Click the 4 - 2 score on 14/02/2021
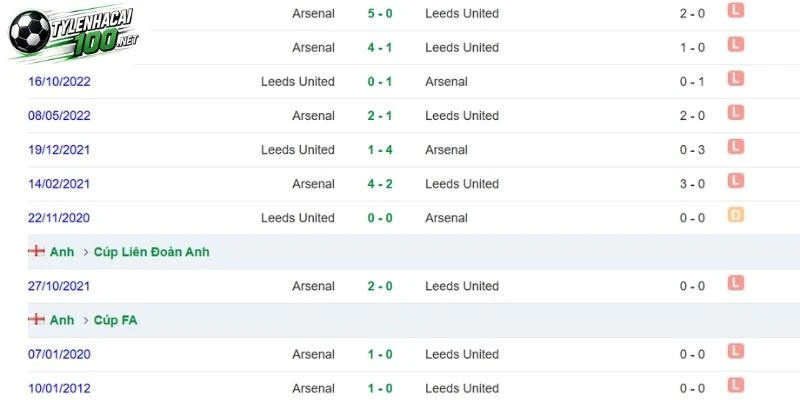The image size is (800, 400). (380, 184)
